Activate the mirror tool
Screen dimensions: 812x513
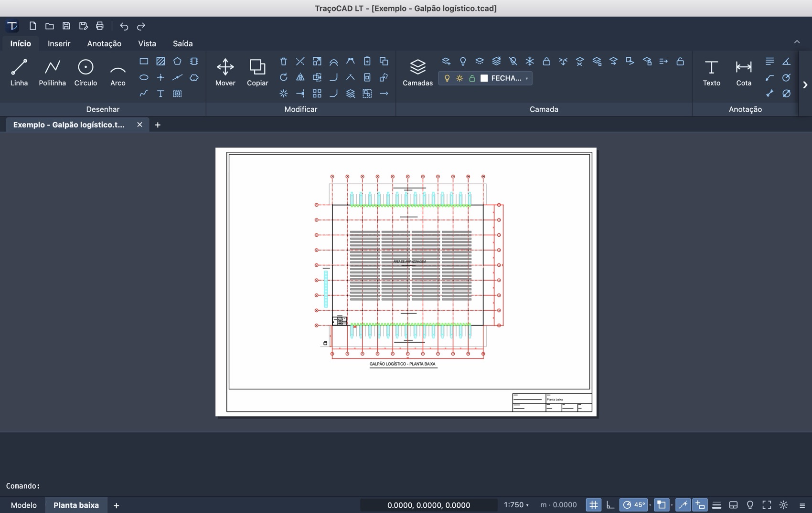[300, 77]
